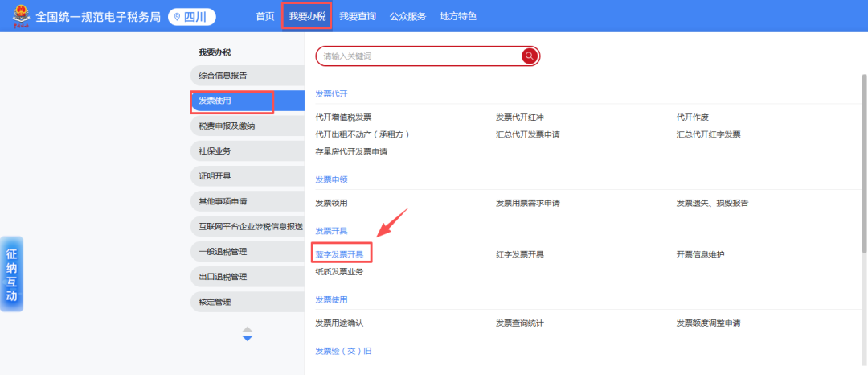Open the 我要查询 tab

358,17
